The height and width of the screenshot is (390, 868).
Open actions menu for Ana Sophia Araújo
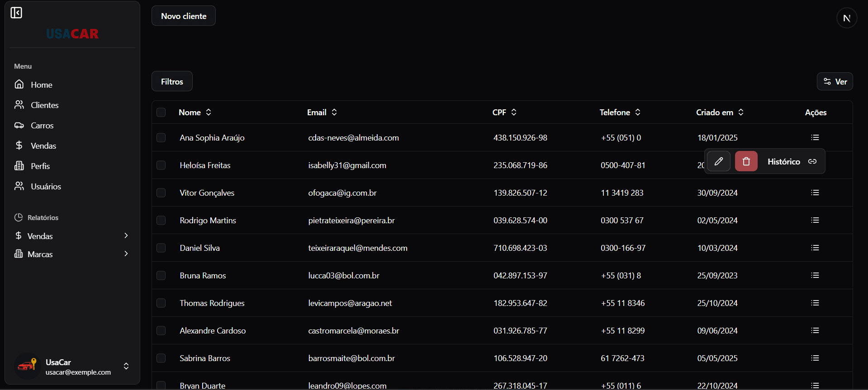pyautogui.click(x=815, y=137)
